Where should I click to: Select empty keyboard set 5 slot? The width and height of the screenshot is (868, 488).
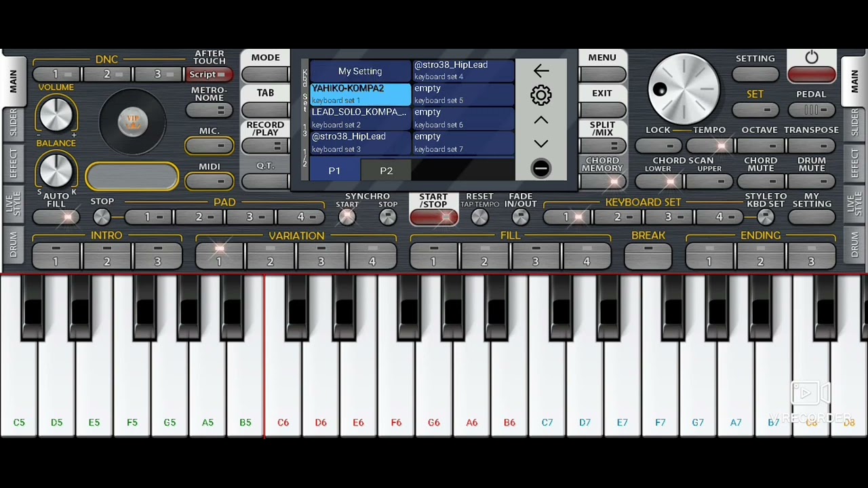[463, 94]
